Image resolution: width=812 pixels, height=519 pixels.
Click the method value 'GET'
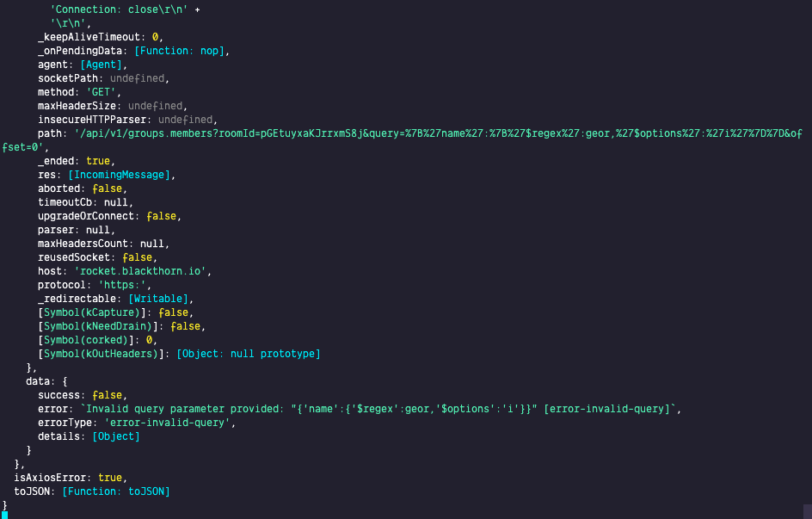click(103, 92)
